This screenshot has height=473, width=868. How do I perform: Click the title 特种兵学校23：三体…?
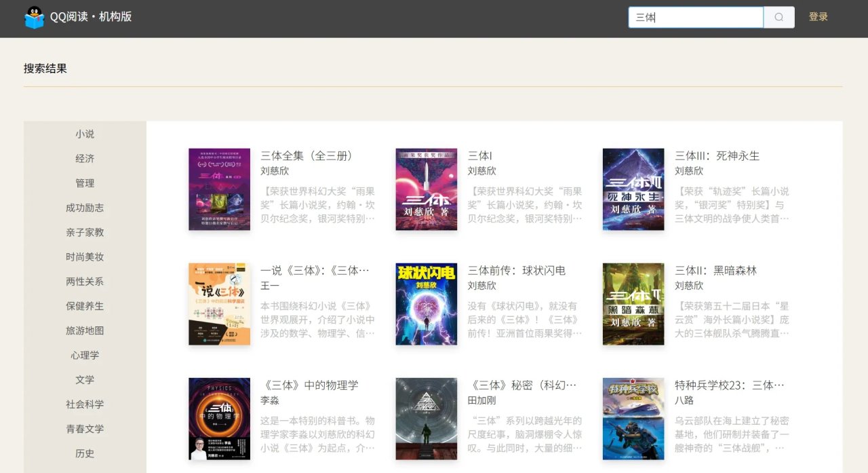pos(730,385)
